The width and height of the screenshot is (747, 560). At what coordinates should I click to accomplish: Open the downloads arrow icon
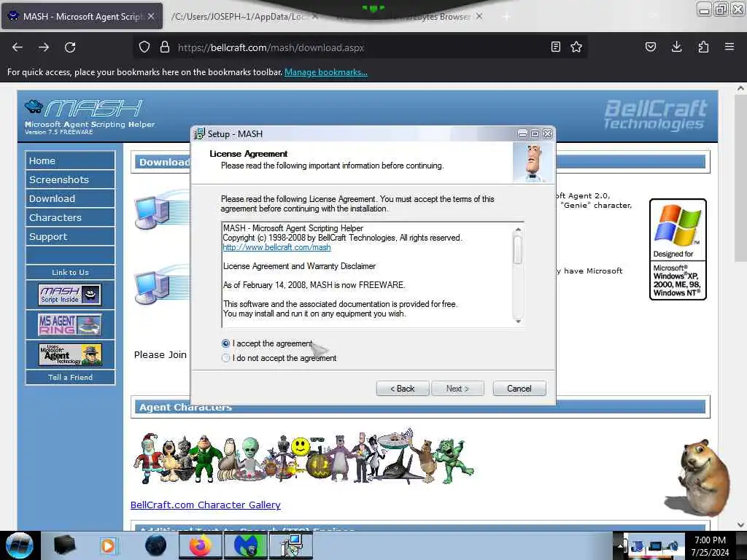pos(676,47)
